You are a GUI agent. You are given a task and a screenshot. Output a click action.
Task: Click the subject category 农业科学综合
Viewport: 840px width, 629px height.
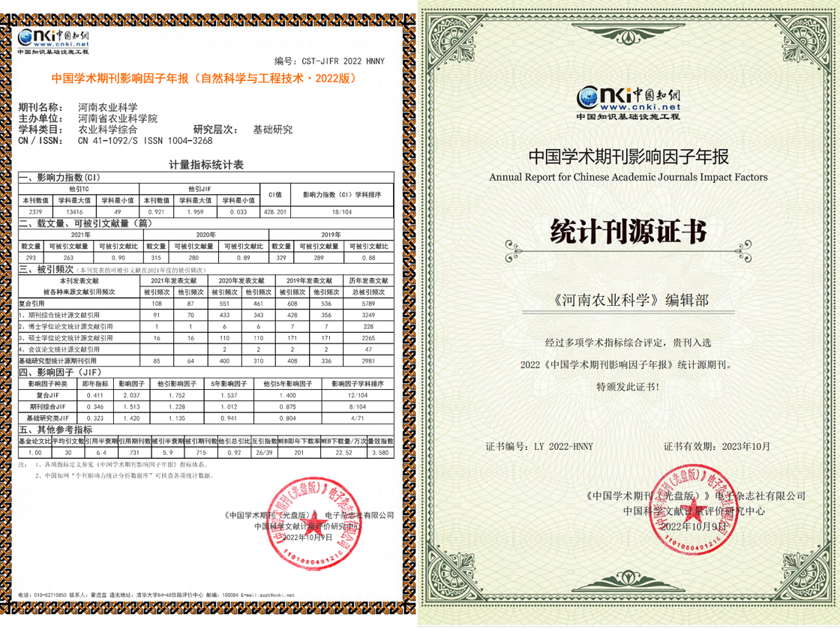(x=108, y=130)
